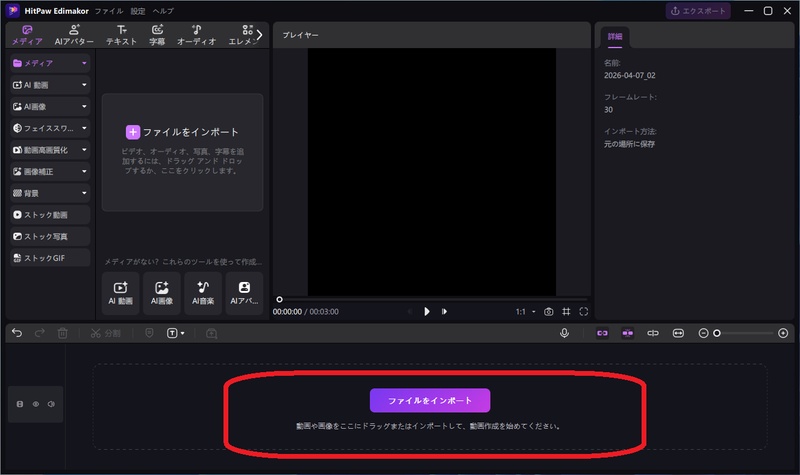Click the trash delete icon
800x475 pixels.
coord(62,333)
